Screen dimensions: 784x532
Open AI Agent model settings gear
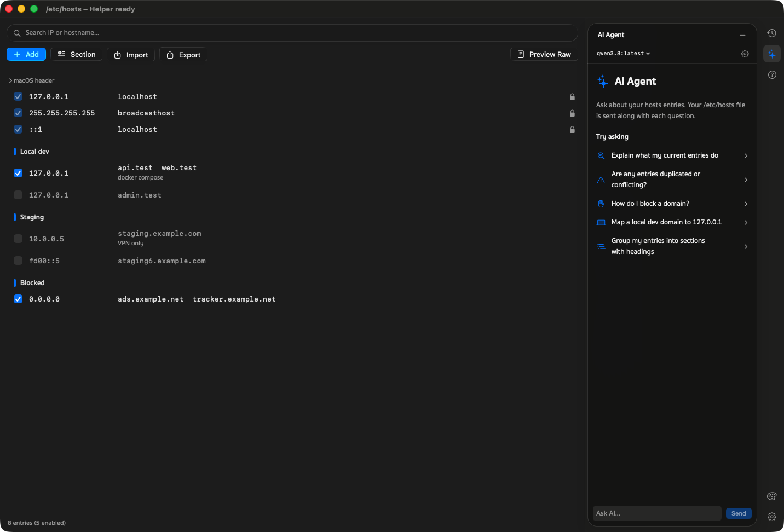coord(745,54)
